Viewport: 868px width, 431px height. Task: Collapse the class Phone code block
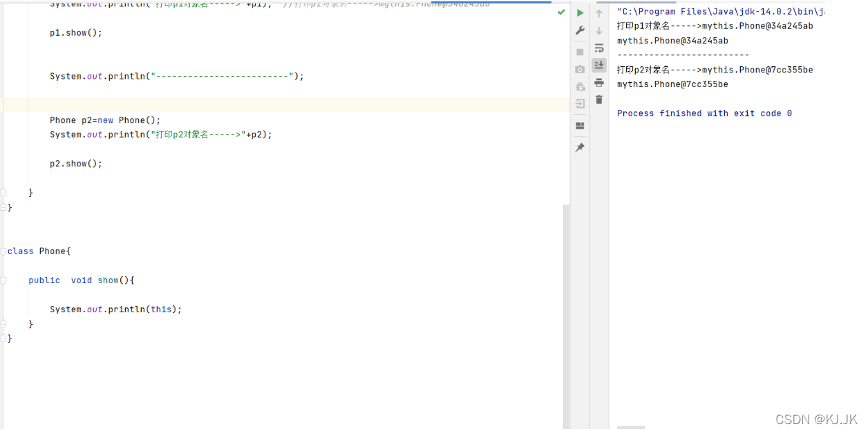pyautogui.click(x=3, y=251)
